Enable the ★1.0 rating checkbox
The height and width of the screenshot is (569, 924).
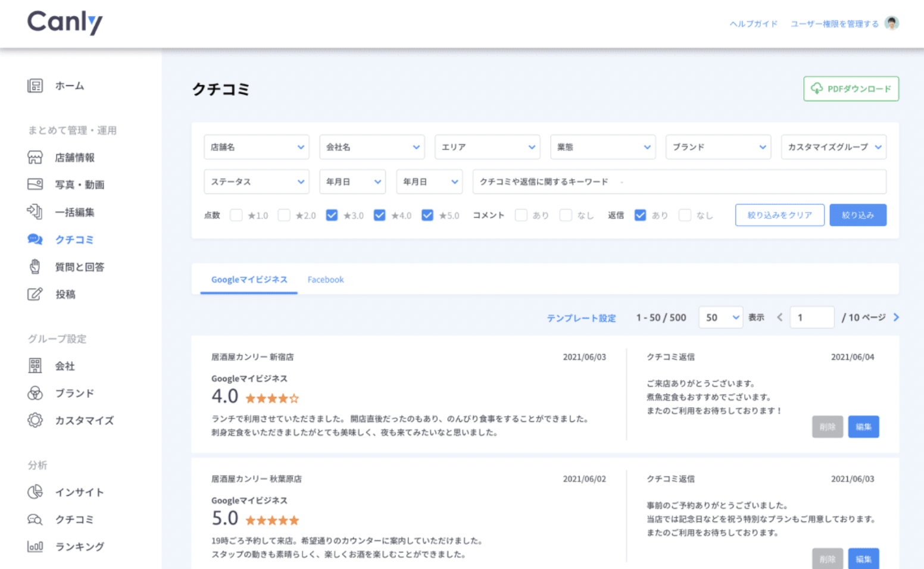236,215
